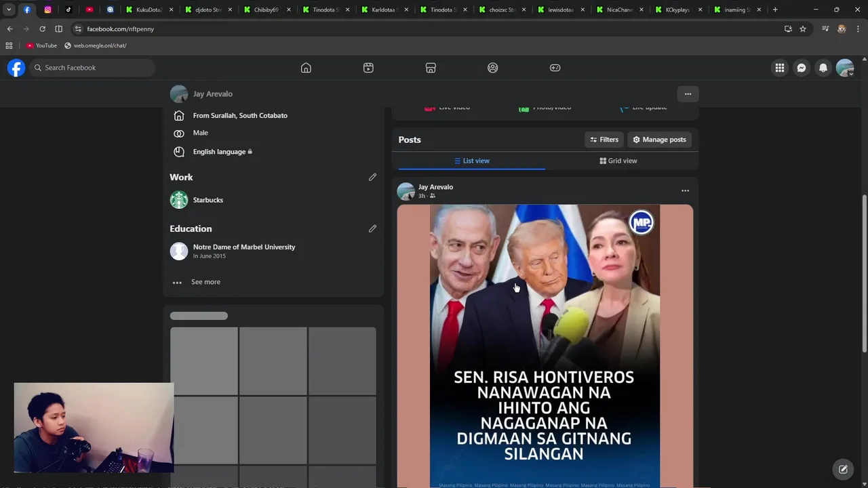Viewport: 868px width, 488px height.
Task: Open the YouTube bookmark
Action: click(42, 45)
